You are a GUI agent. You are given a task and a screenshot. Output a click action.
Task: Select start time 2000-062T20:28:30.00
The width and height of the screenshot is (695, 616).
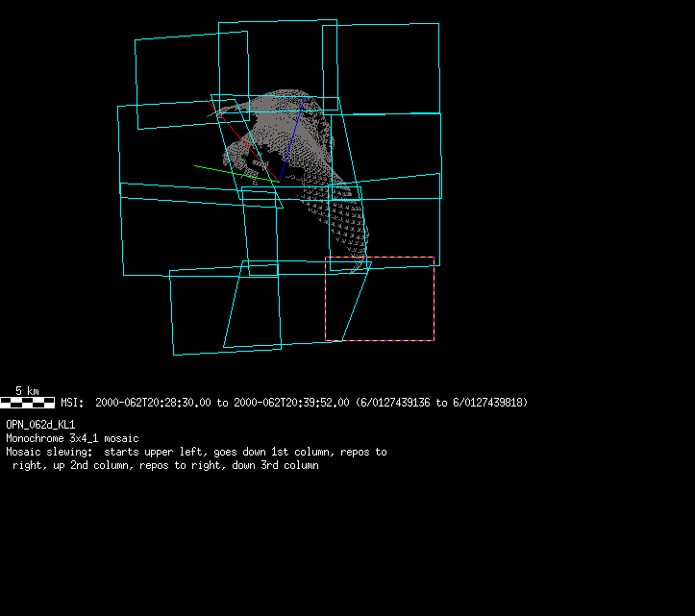tap(153, 403)
